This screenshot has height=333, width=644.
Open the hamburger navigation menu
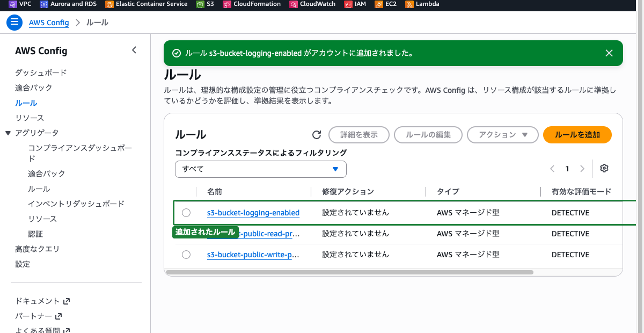pyautogui.click(x=14, y=23)
